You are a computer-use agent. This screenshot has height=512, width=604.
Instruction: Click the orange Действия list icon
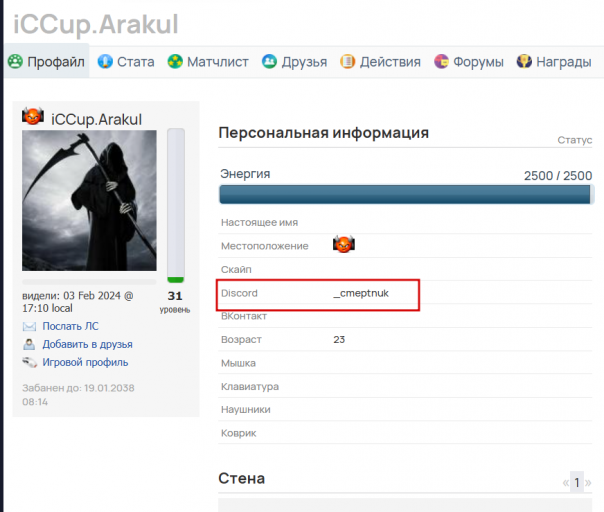(347, 61)
